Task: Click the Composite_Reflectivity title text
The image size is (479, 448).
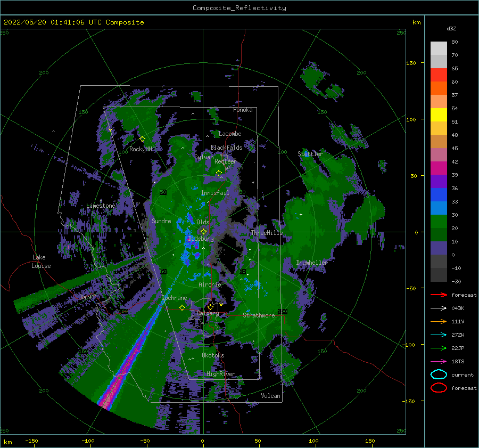Action: point(240,8)
